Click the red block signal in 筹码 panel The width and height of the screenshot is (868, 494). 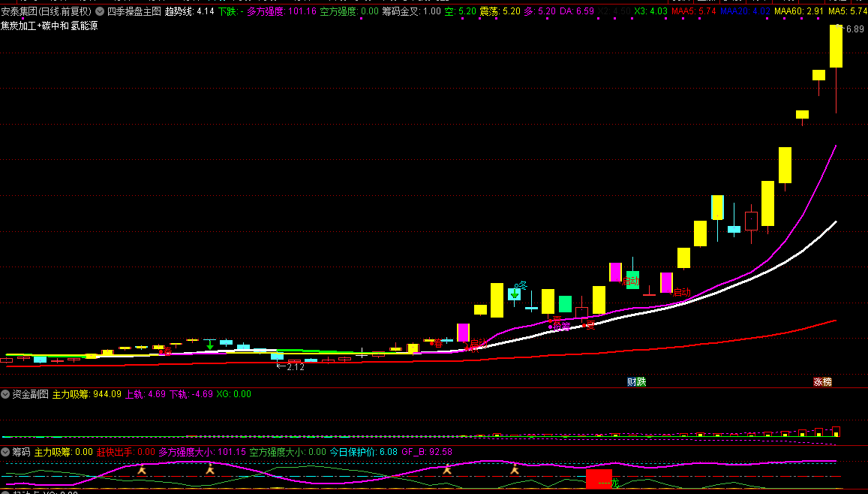pos(599,478)
